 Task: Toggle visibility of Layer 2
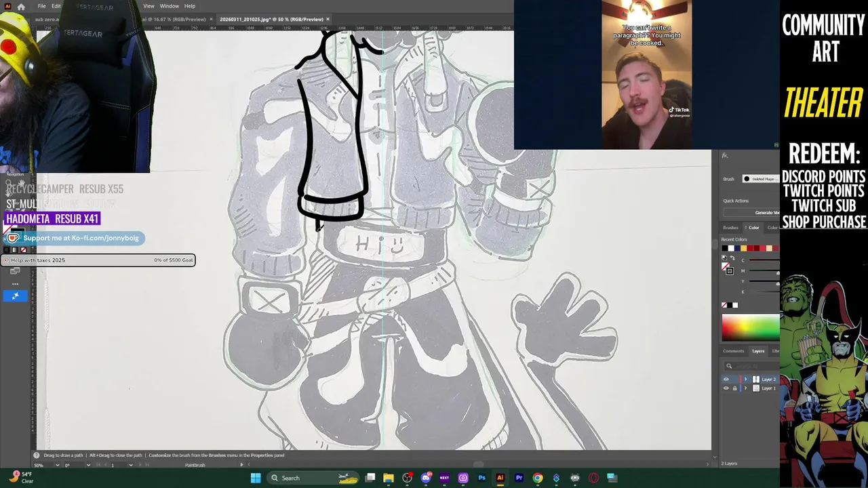pos(726,380)
